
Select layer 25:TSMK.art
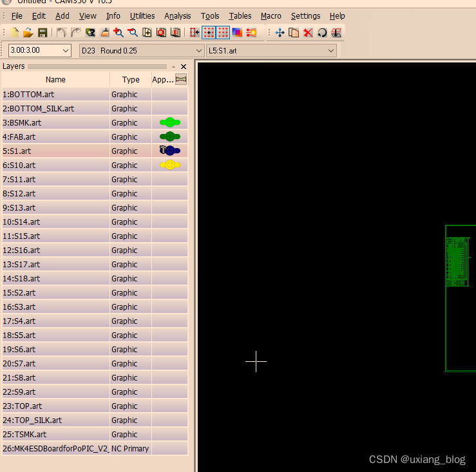[55, 435]
